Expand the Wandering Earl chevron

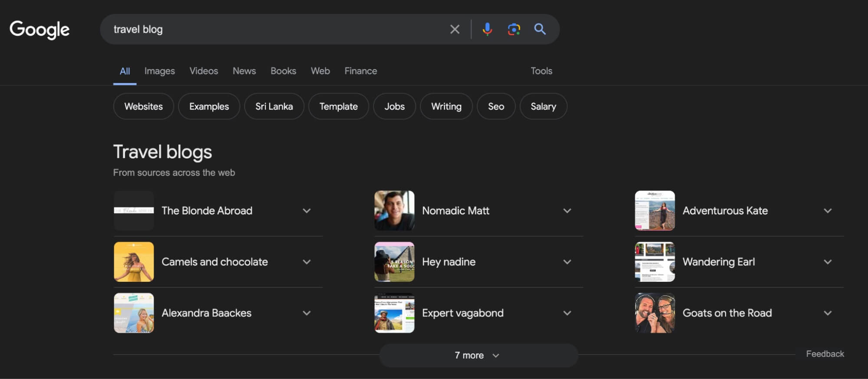(828, 262)
